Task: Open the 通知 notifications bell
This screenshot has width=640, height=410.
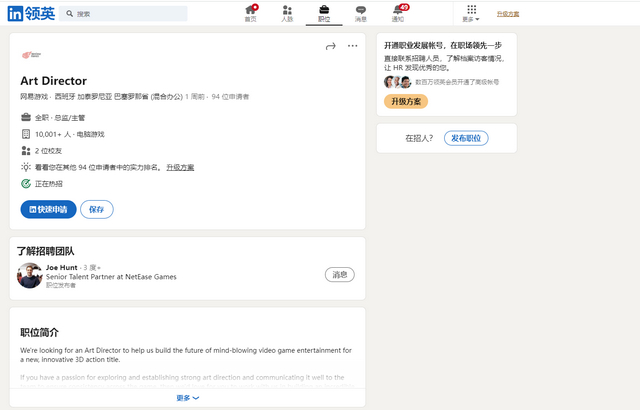Action: point(398,13)
